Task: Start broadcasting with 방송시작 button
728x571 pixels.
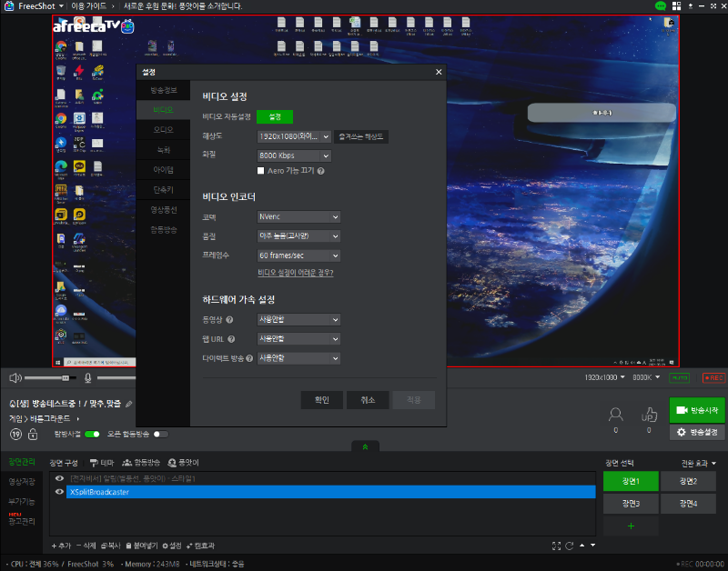Action: [x=697, y=410]
